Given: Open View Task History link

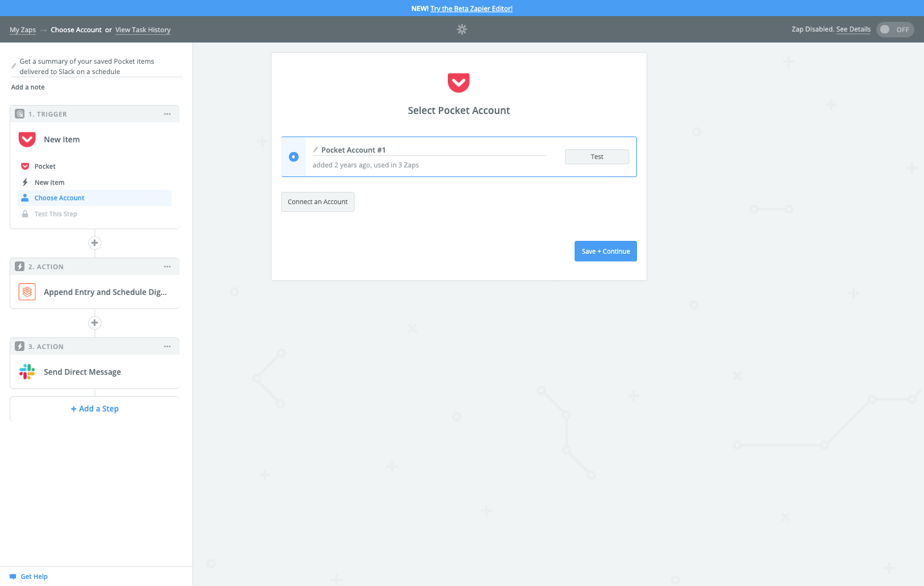Looking at the screenshot, I should point(143,30).
